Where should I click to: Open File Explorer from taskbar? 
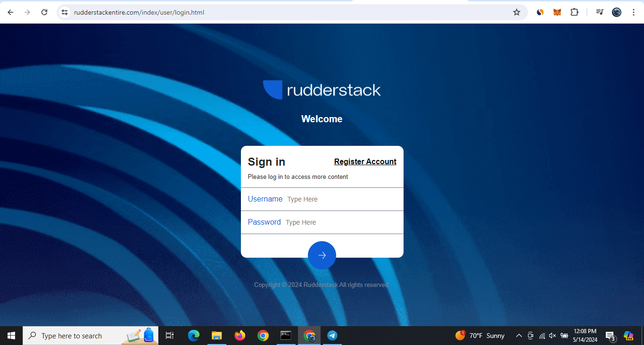tap(216, 336)
